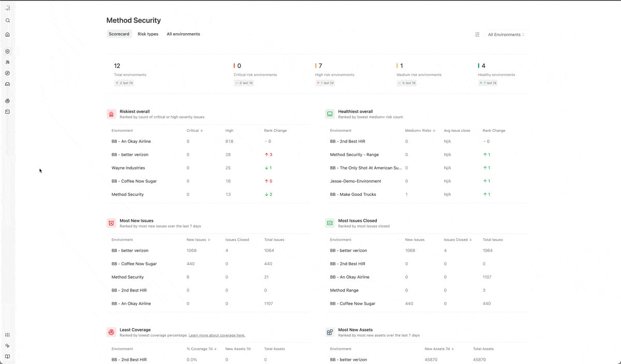Sort Most Issues Closed by Issues Closed column
This screenshot has width=621, height=364.
point(457,240)
